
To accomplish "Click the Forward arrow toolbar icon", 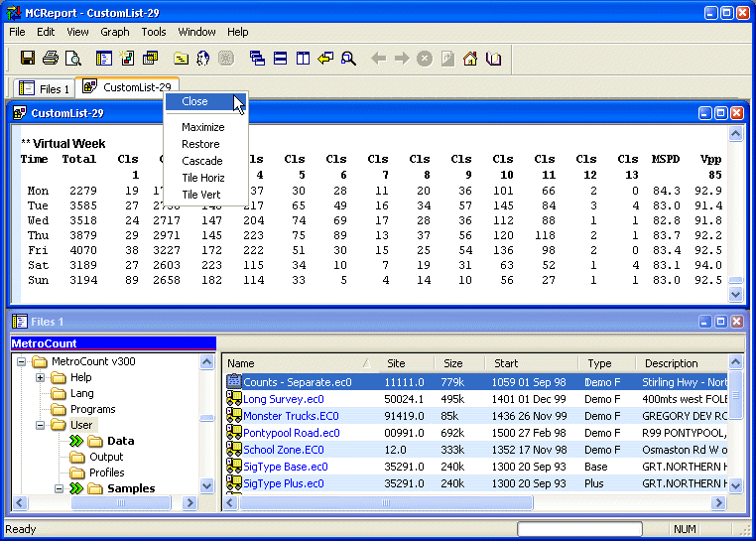I will (x=402, y=59).
